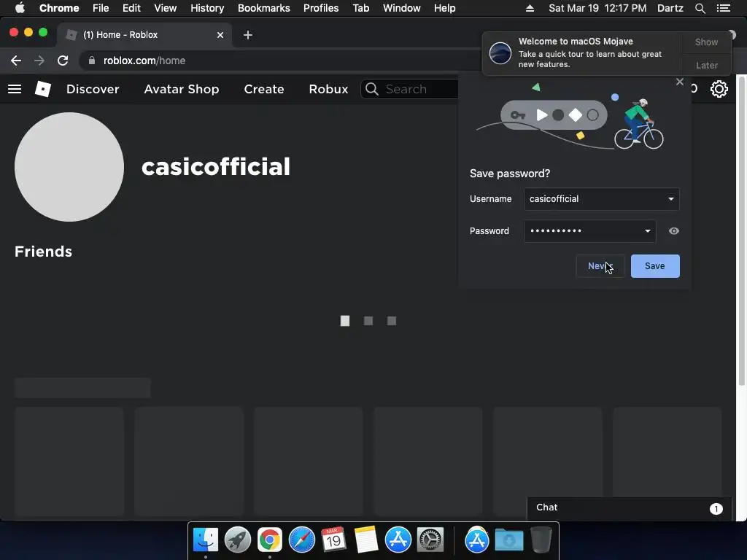Click the Roblox Search box
This screenshot has height=560, width=747.
[410, 89]
